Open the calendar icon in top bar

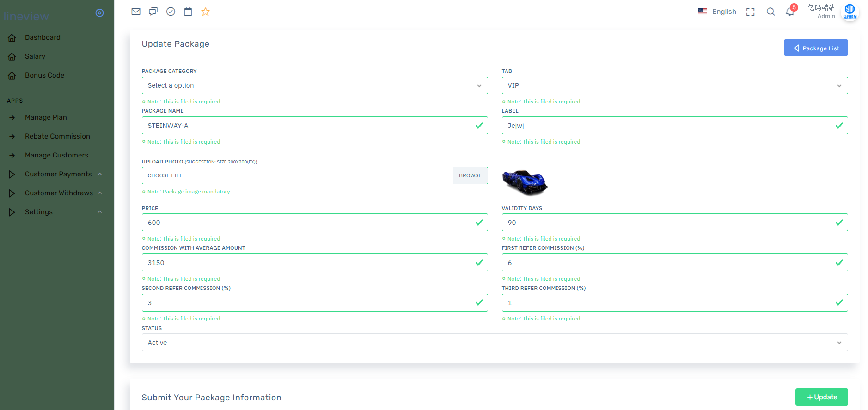point(188,12)
